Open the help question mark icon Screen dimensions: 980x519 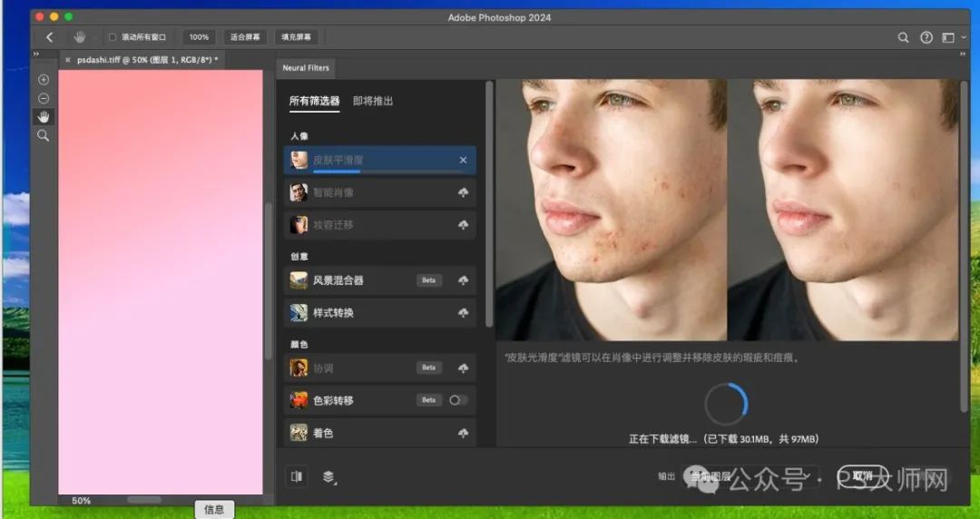[926, 37]
